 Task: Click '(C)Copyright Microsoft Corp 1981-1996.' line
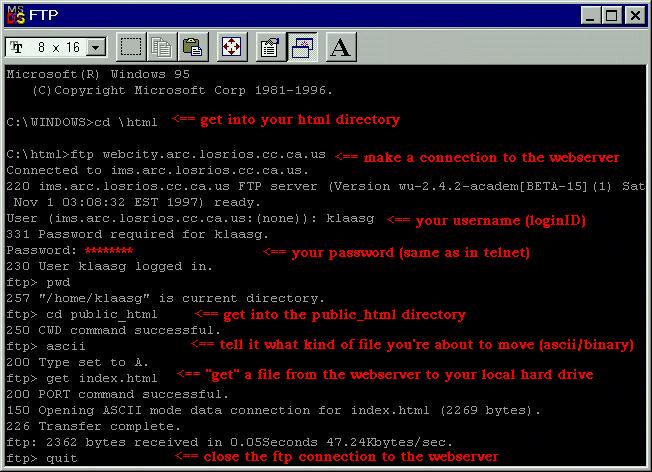(183, 90)
